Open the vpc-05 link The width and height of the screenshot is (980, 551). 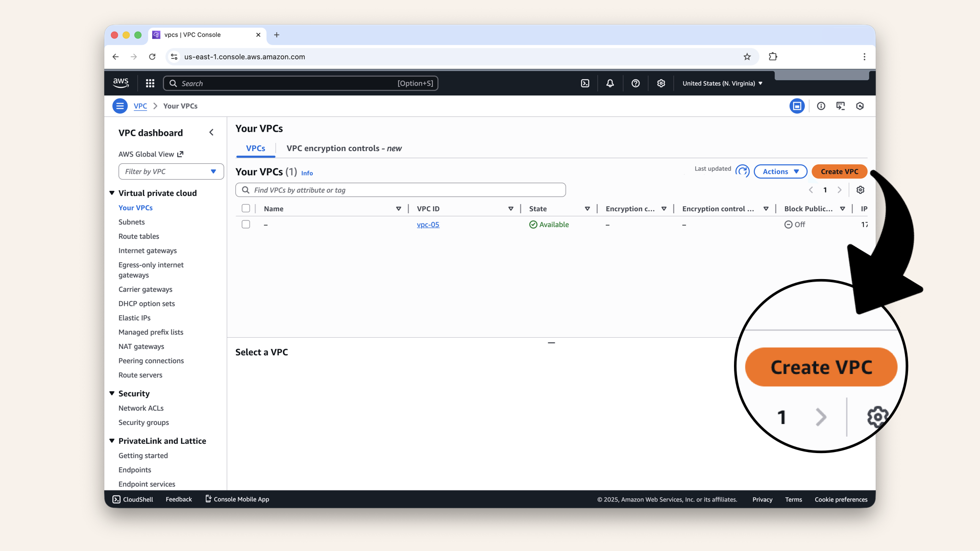click(x=428, y=224)
